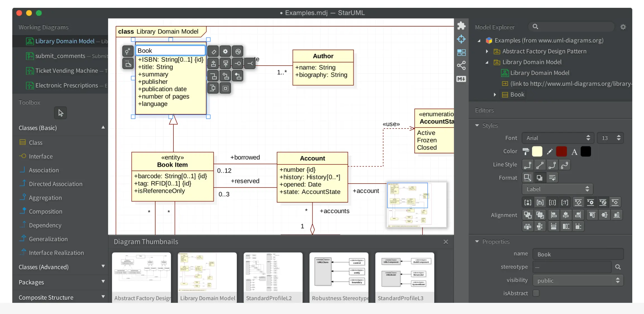The image size is (644, 314).
Task: Click the fill color cream swatch
Action: coord(537,151)
